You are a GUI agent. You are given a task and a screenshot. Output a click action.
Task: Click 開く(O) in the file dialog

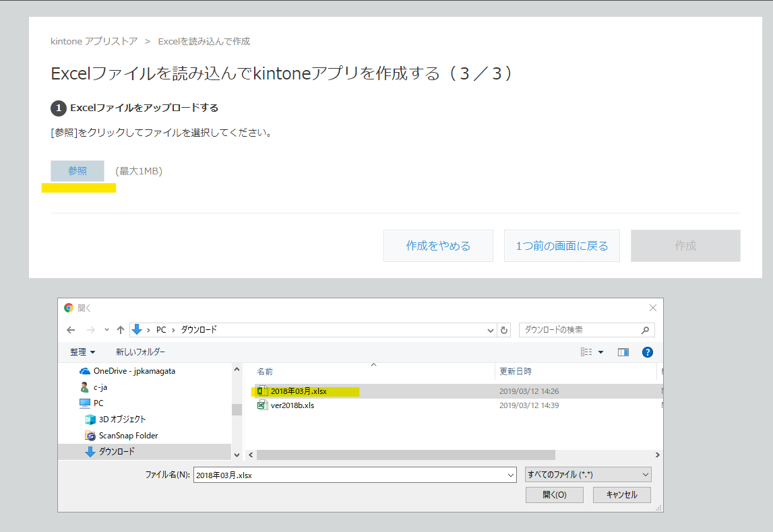coord(555,494)
